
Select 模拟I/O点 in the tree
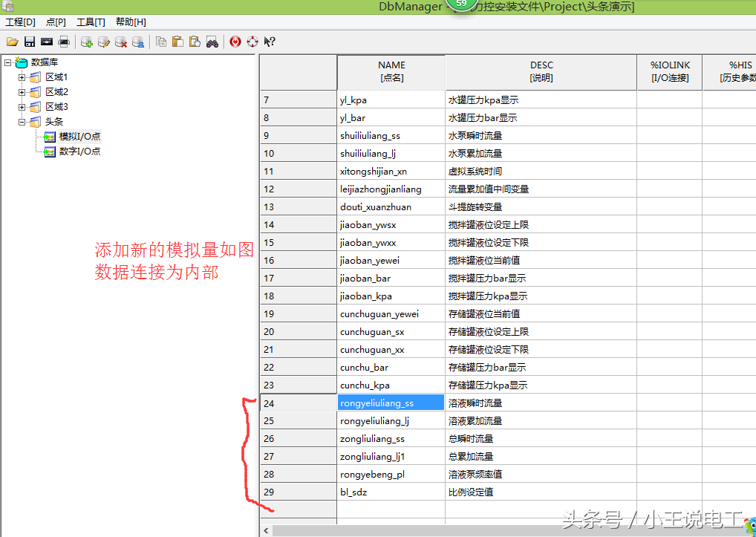(79, 137)
